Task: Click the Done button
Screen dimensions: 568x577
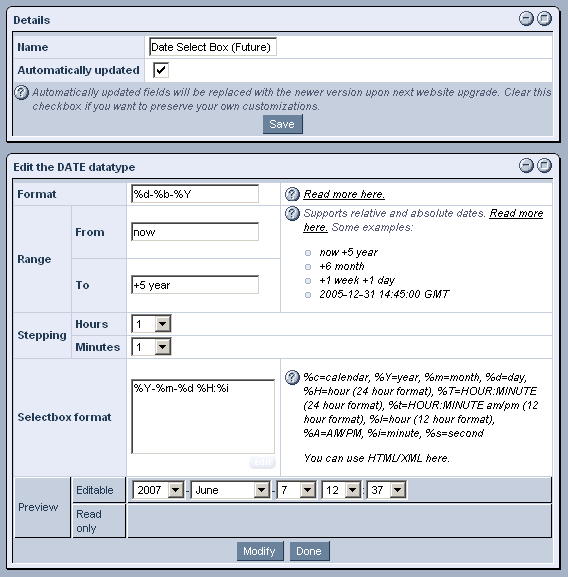Action: 309,551
